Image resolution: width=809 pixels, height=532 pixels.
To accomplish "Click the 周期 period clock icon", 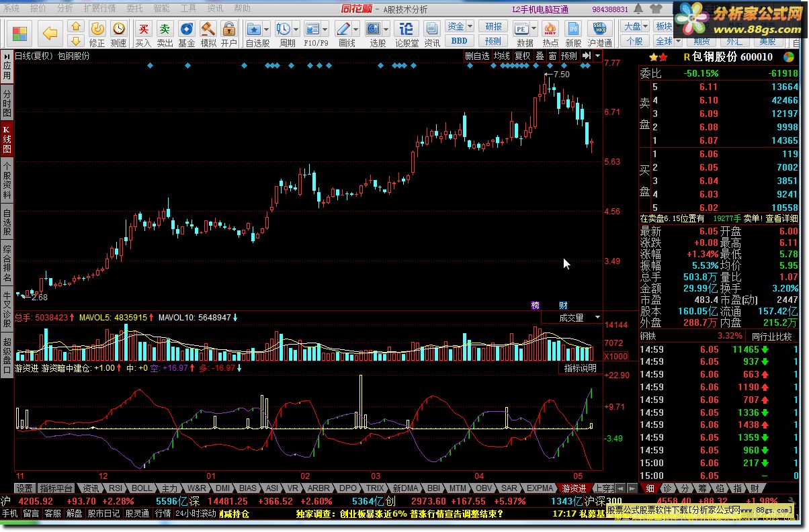I will 284,30.
